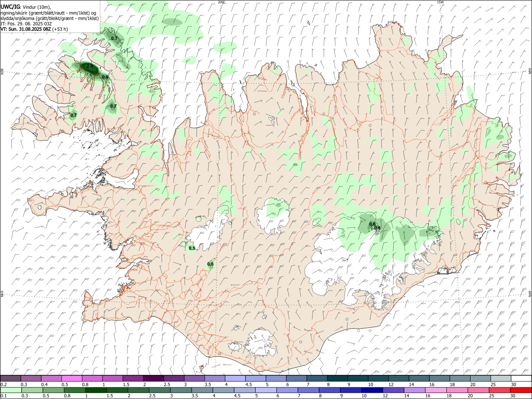Pick the deep blue 10–12 rain swatch
532x399 pixels.
372,390
